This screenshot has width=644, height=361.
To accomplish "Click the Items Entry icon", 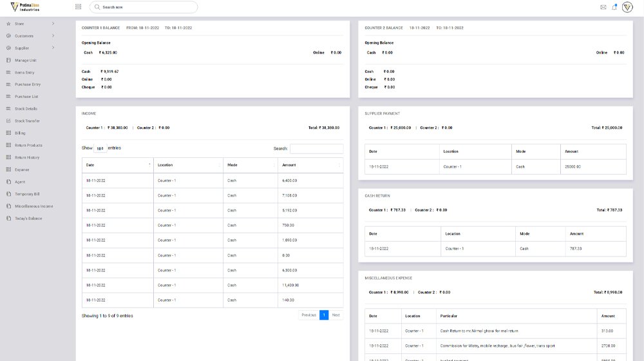I will [8, 72].
